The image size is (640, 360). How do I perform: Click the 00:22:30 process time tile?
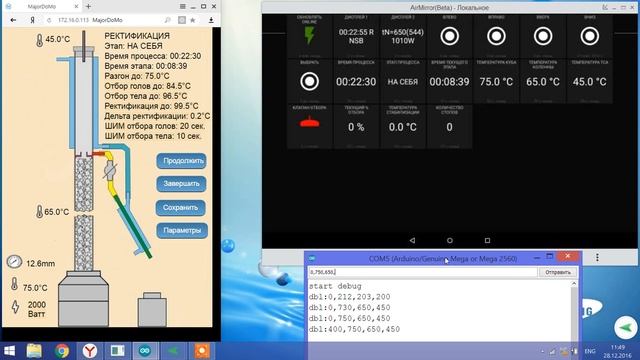pyautogui.click(x=356, y=82)
